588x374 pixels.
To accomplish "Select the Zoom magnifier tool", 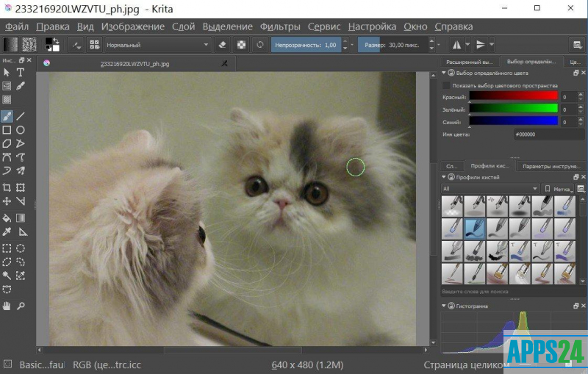I will click(21, 306).
